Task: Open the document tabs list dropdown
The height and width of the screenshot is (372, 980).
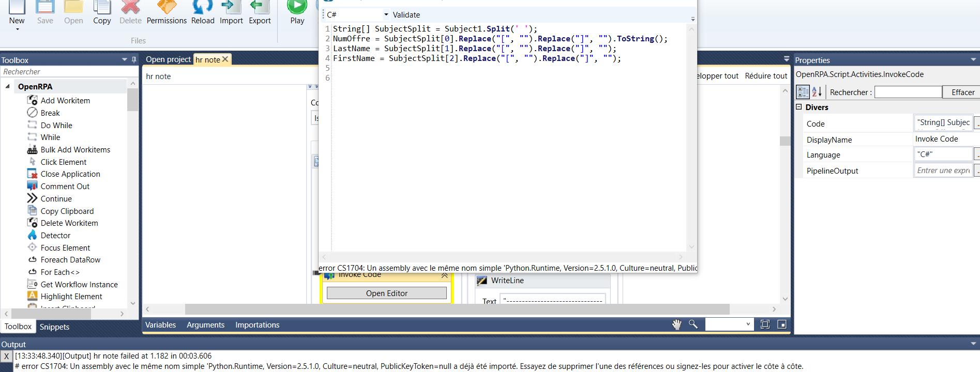Action: tap(787, 59)
